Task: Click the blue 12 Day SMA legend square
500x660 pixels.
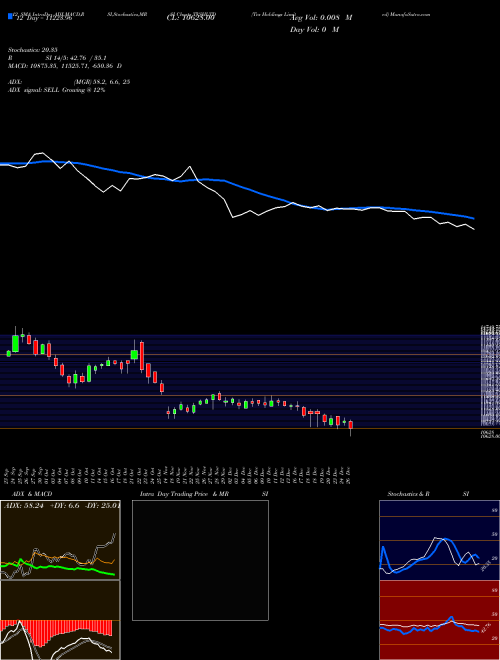Action: pos(10,16)
